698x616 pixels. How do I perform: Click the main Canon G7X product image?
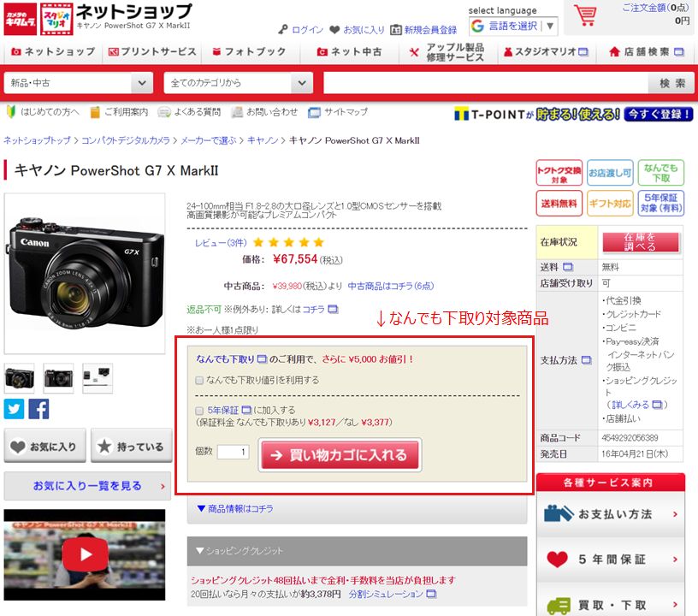tap(85, 273)
